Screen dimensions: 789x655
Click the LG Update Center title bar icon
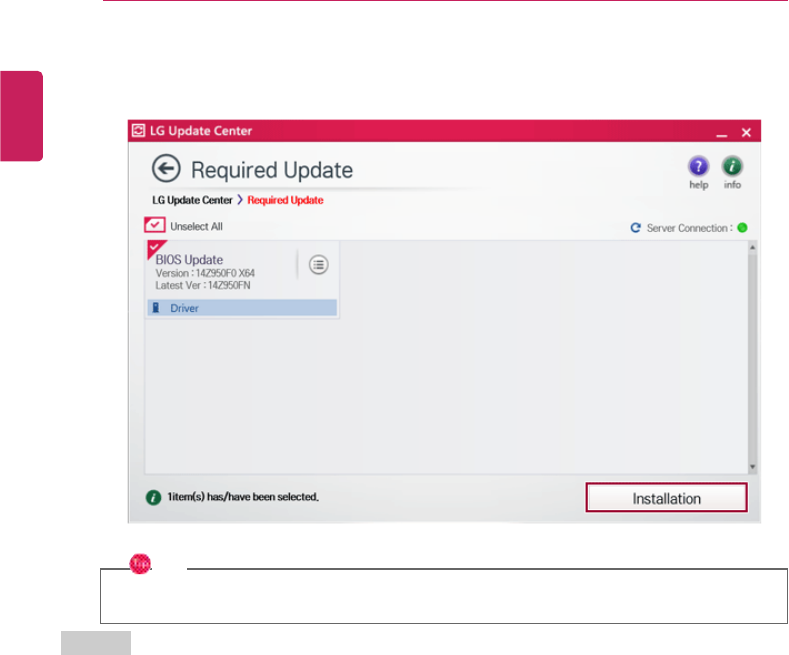click(x=138, y=131)
